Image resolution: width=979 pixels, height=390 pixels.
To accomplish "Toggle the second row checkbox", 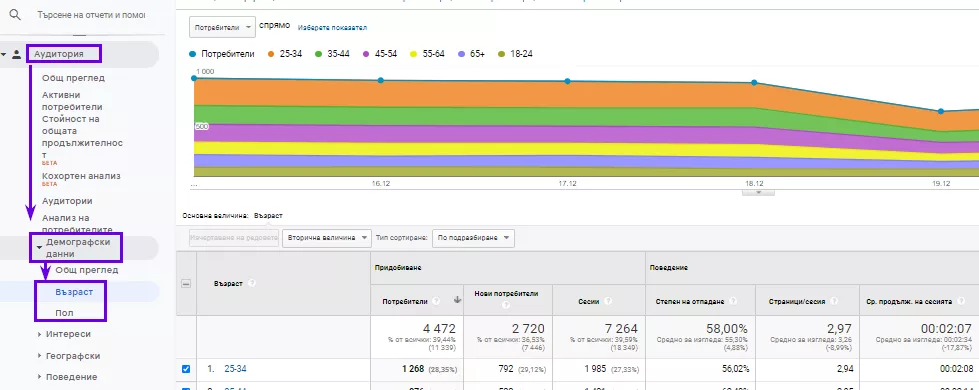I will pyautogui.click(x=185, y=388).
